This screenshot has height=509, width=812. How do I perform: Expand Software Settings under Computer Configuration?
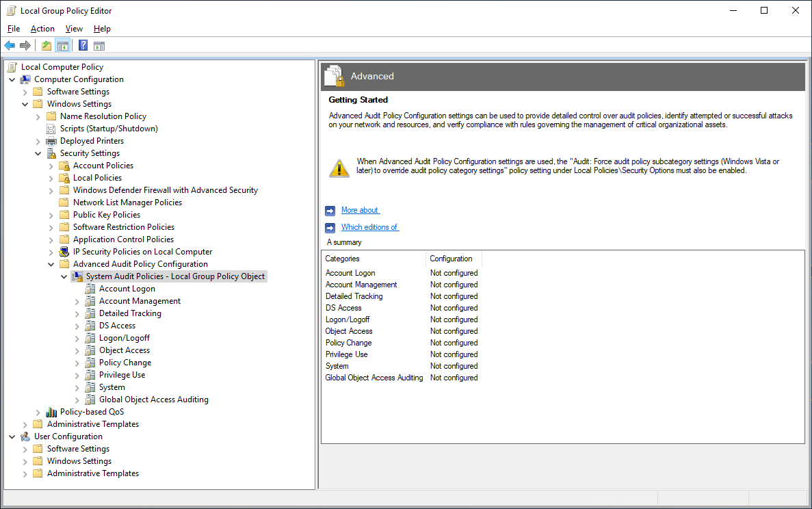pos(25,92)
